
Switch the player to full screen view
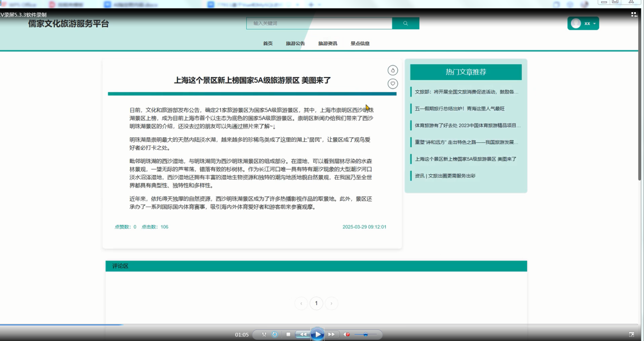pyautogui.click(x=631, y=335)
